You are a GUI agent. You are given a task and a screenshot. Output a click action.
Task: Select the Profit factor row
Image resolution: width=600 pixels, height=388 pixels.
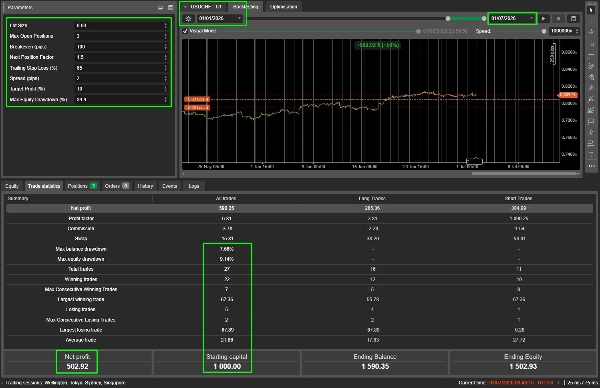tap(299, 218)
